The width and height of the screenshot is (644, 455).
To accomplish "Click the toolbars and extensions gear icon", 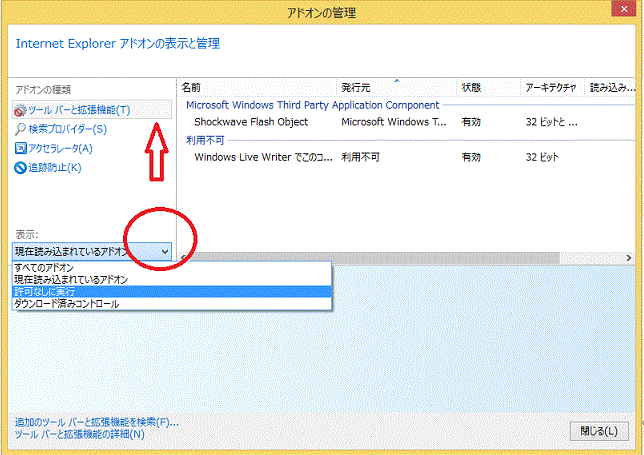I will pos(20,110).
